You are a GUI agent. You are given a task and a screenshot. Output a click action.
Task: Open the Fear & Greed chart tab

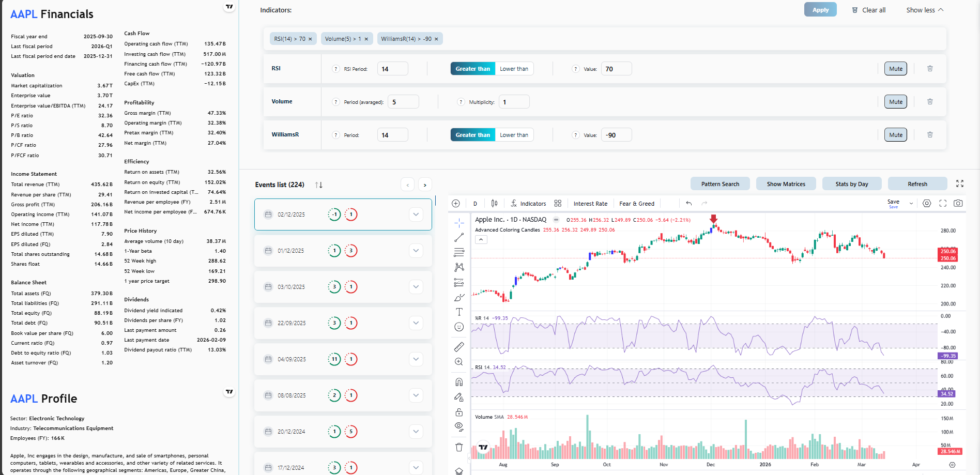click(637, 204)
